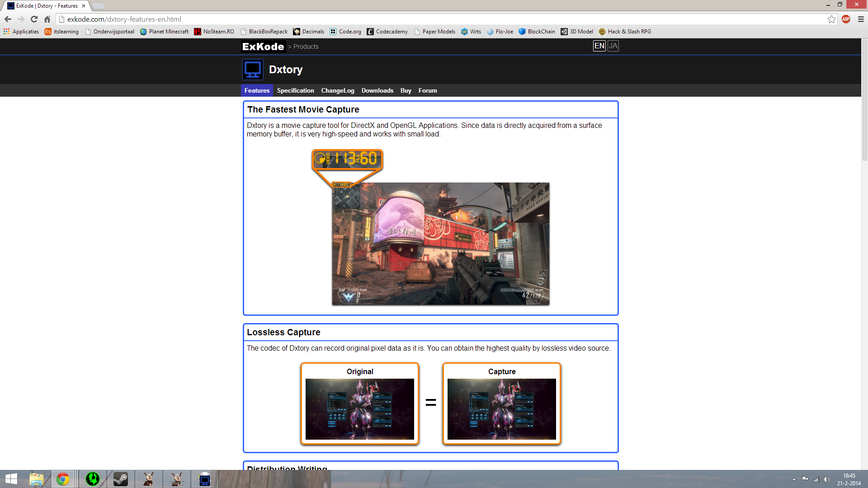Adjust the system volume control
The width and height of the screenshot is (868, 488).
coord(827,479)
